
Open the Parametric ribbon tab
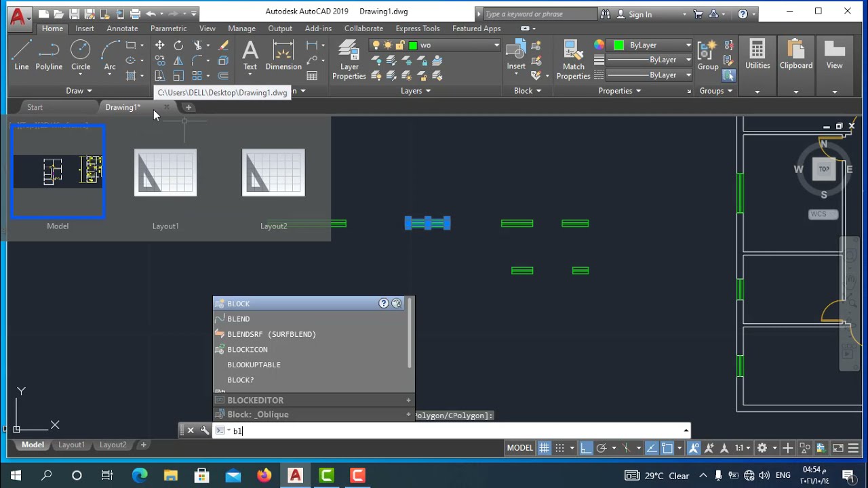click(168, 28)
